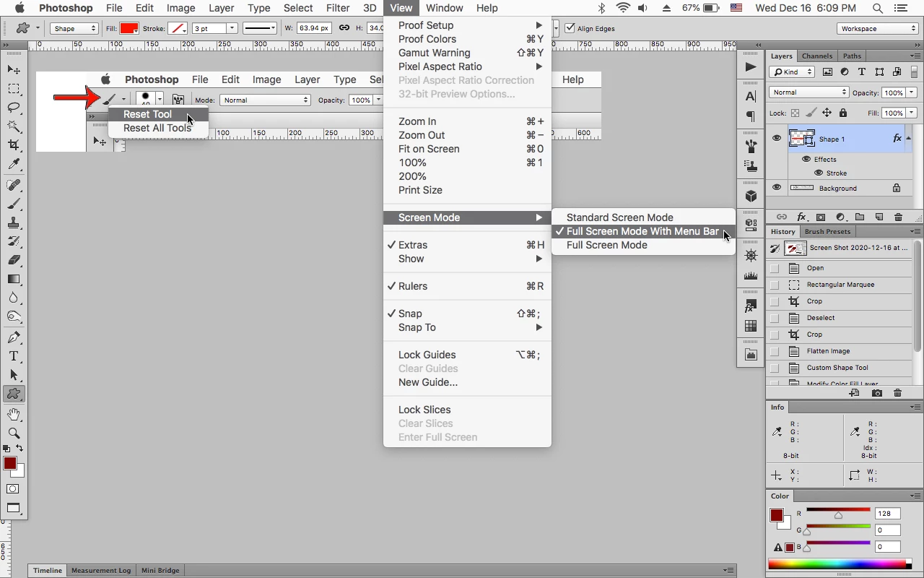This screenshot has height=578, width=924.
Task: Open layer Fill dropdown arrow
Action: (912, 113)
